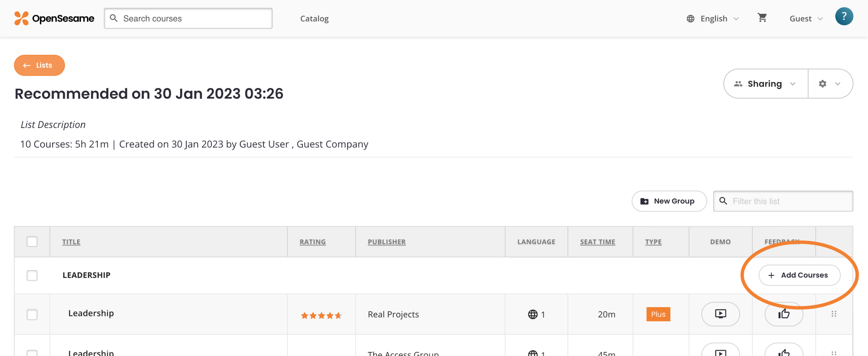Click the '10 Courses: 5h 21m' summary text
The height and width of the screenshot is (356, 868).
pos(64,144)
